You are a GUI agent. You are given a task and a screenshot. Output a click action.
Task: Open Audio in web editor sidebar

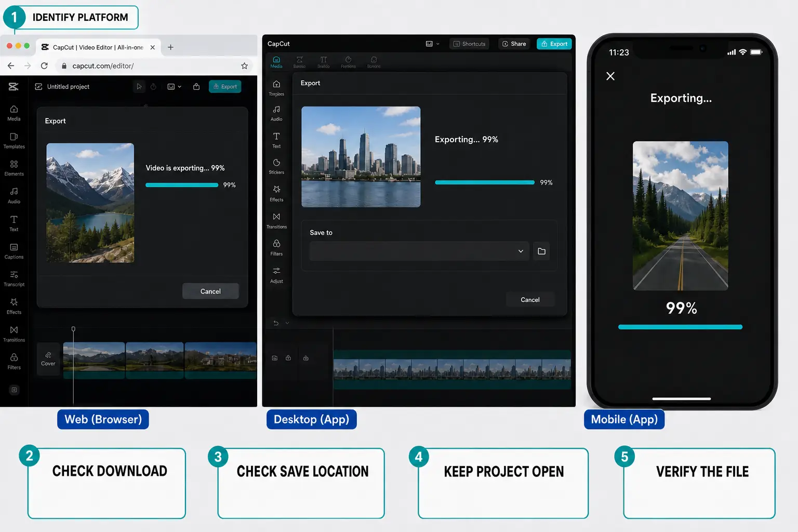tap(14, 195)
